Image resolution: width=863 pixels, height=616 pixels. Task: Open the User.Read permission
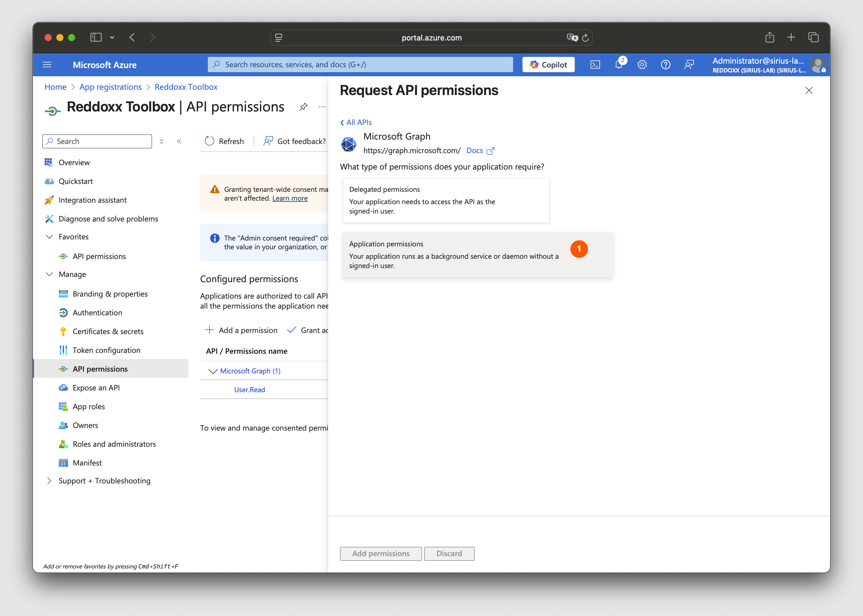click(249, 390)
